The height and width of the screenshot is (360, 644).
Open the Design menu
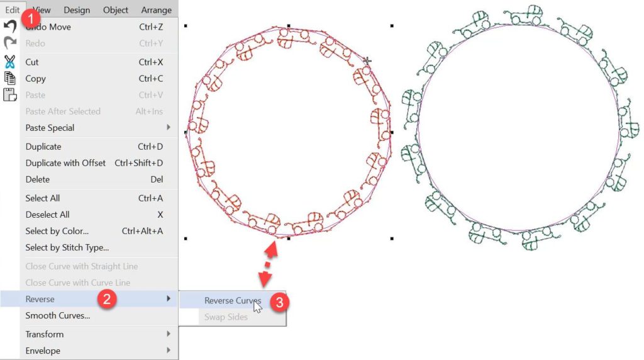point(77,9)
